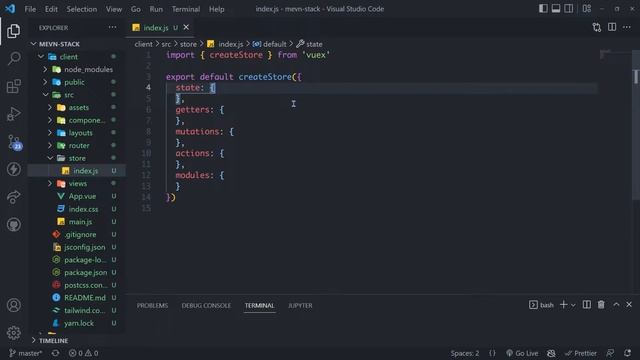Click the master branch indicator
Screen dimensions: 640x360
(x=26, y=353)
